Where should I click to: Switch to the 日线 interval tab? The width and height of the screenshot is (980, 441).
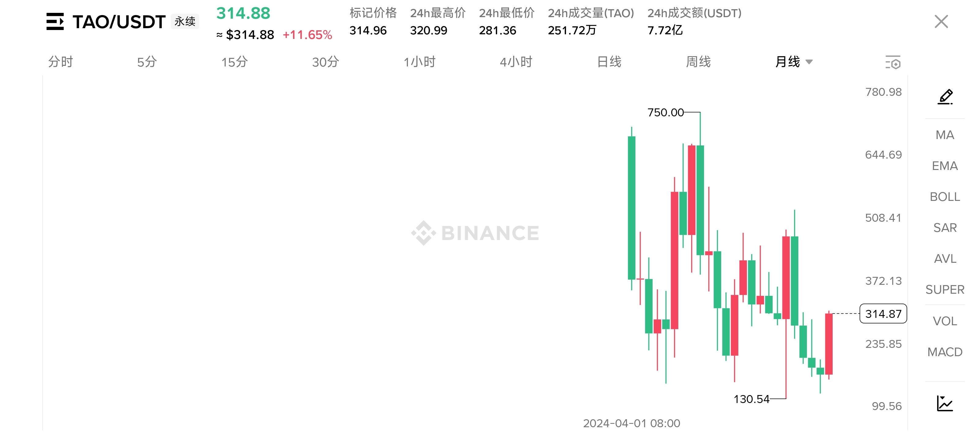(x=609, y=62)
